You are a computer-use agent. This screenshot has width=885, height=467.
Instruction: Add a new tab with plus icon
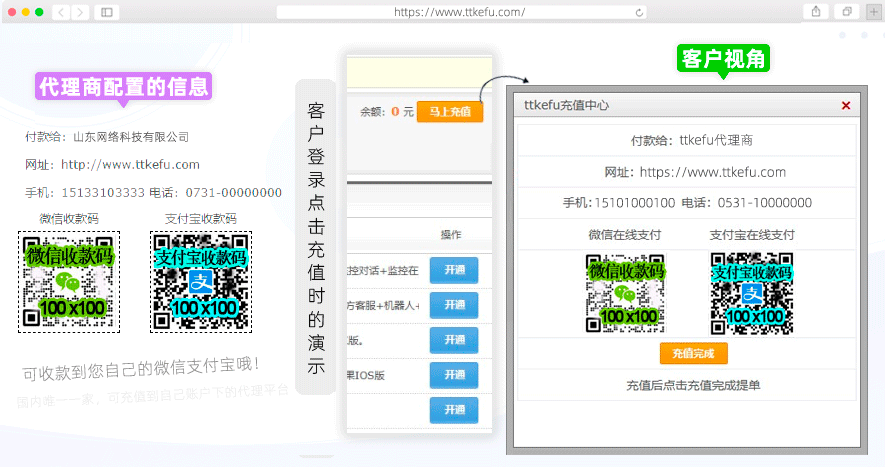tap(874, 11)
